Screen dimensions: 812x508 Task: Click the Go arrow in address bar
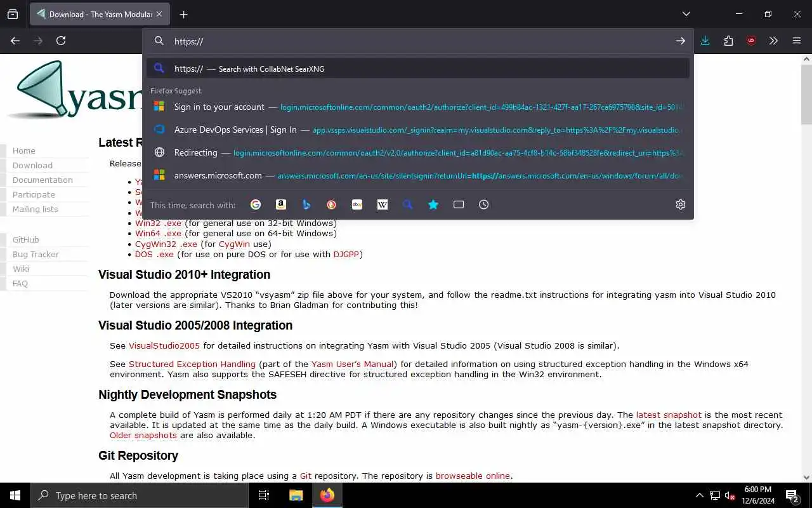(x=680, y=41)
